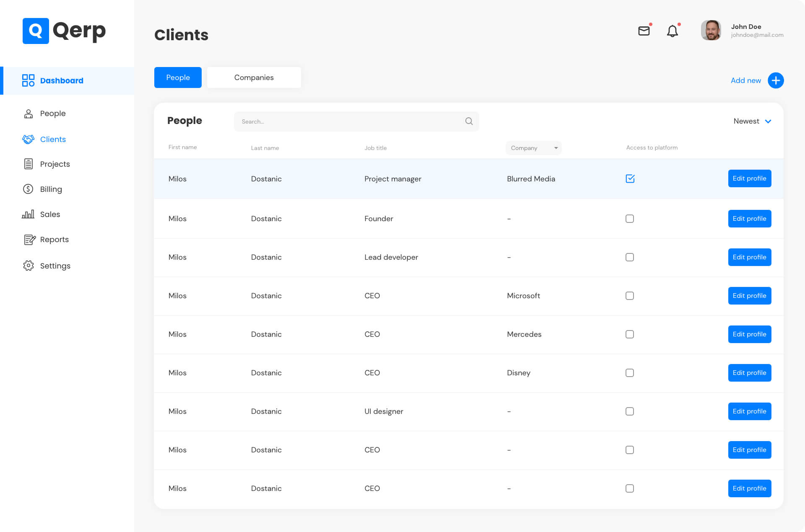Click Edit profile for UI designer row
Image resolution: width=805 pixels, height=532 pixels.
(749, 411)
